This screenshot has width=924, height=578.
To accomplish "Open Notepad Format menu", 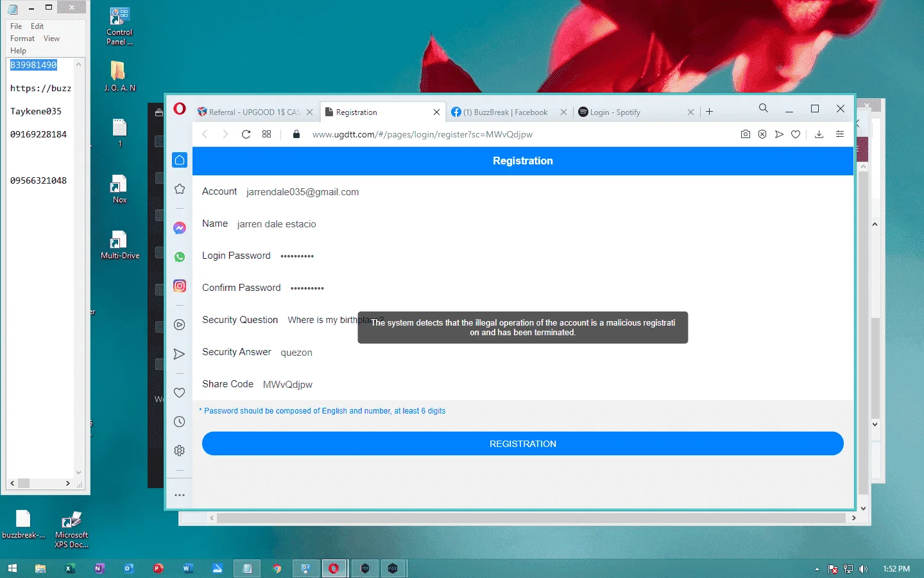I will 22,39.
